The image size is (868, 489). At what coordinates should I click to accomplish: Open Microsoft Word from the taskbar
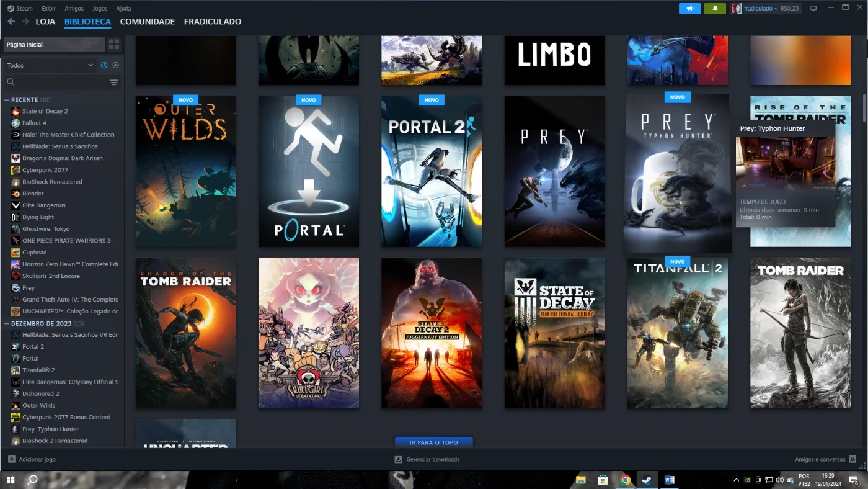click(669, 480)
